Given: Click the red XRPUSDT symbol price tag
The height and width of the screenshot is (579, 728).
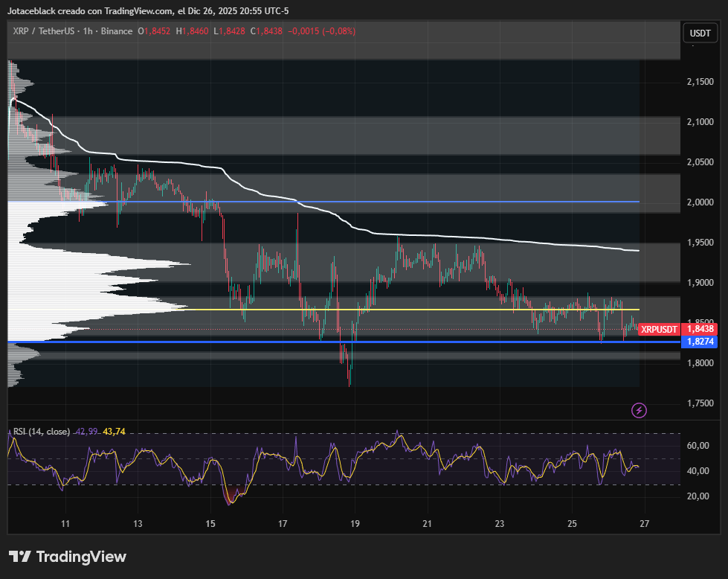Looking at the screenshot, I should (659, 329).
